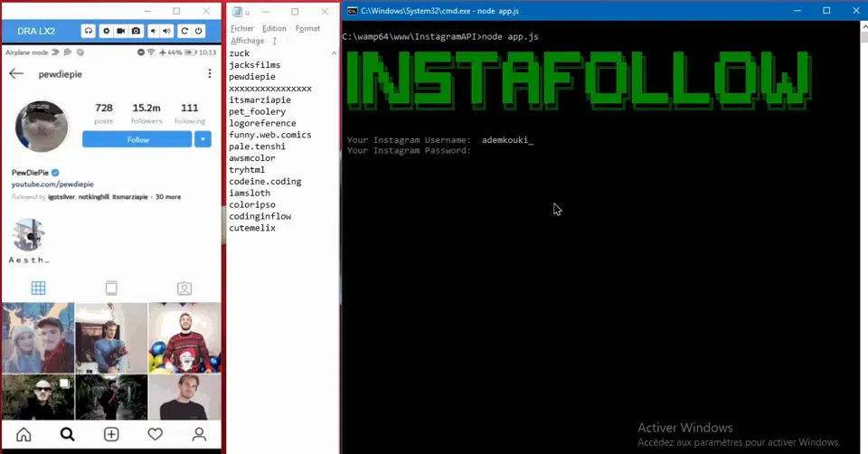The image size is (868, 454).
Task: Follow the pewdiepie account
Action: pos(137,139)
